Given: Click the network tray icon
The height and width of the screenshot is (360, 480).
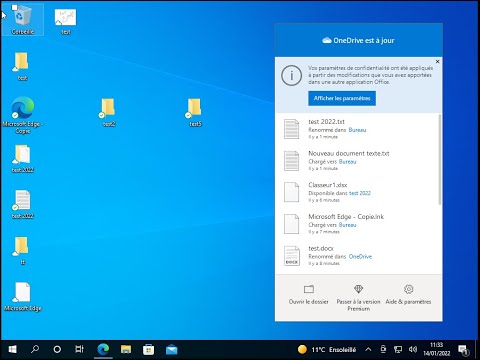Looking at the screenshot, I should (398, 349).
